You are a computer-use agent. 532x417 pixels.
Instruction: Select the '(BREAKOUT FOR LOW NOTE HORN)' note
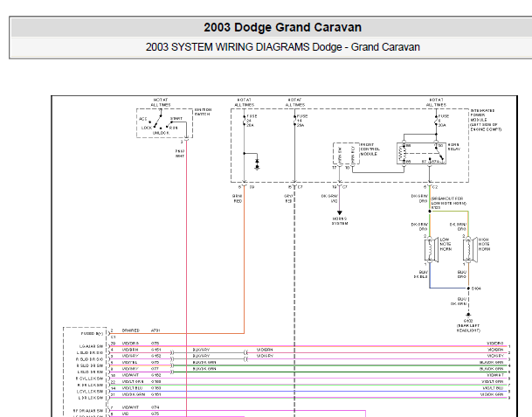[x=448, y=201]
